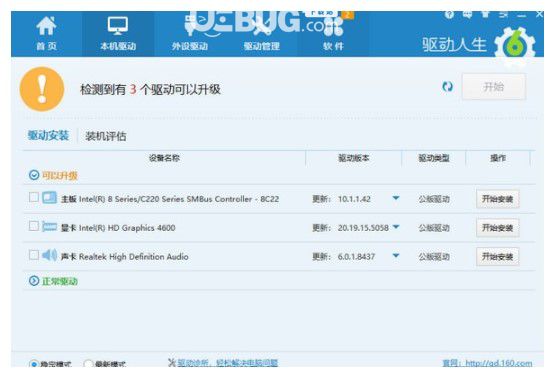Image resolution: width=545 pixels, height=373 pixels.
Task: Click 开始安装 for Realtek audio driver
Action: click(497, 257)
